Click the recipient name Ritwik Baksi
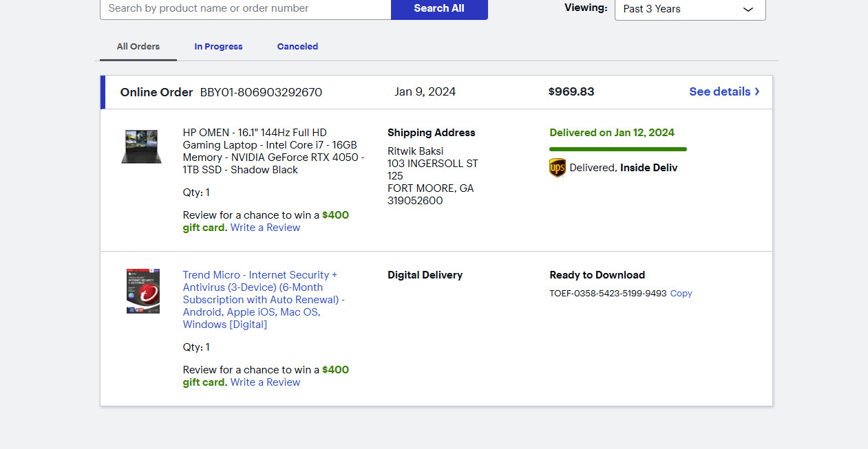This screenshot has height=449, width=868. pos(415,151)
